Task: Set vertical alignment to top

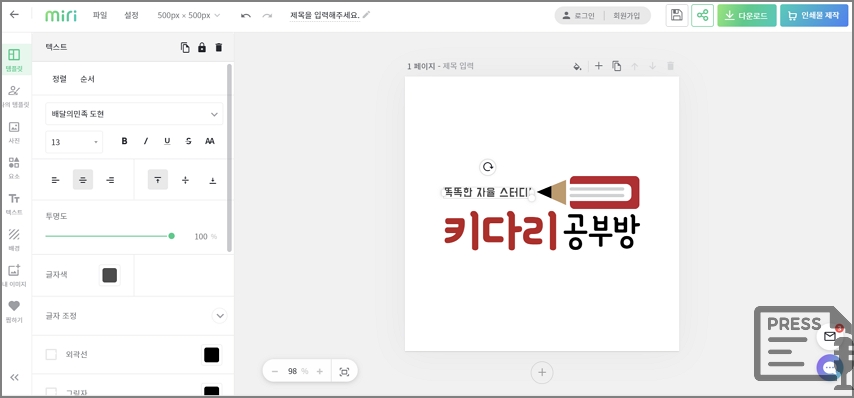Action: pyautogui.click(x=157, y=180)
